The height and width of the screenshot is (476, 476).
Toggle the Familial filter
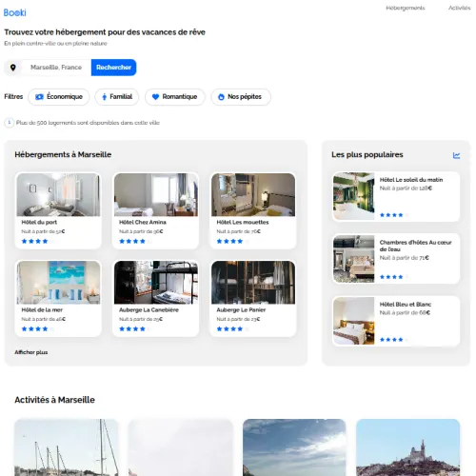click(117, 97)
